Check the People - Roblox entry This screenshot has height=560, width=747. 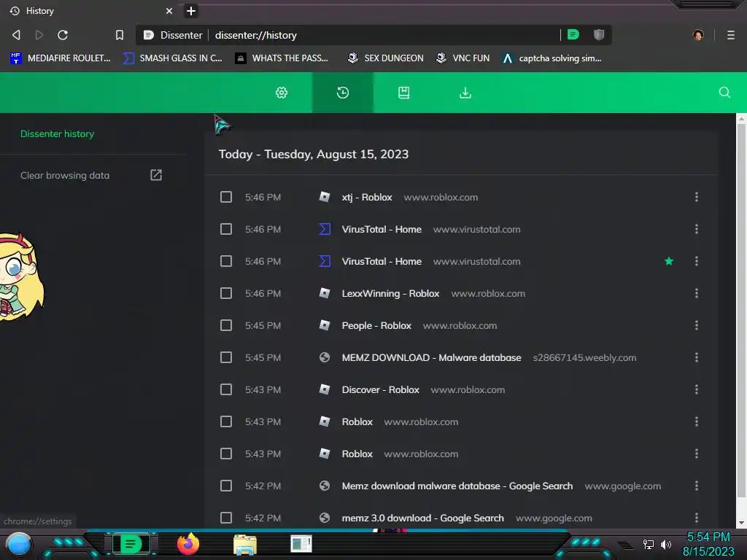click(226, 325)
